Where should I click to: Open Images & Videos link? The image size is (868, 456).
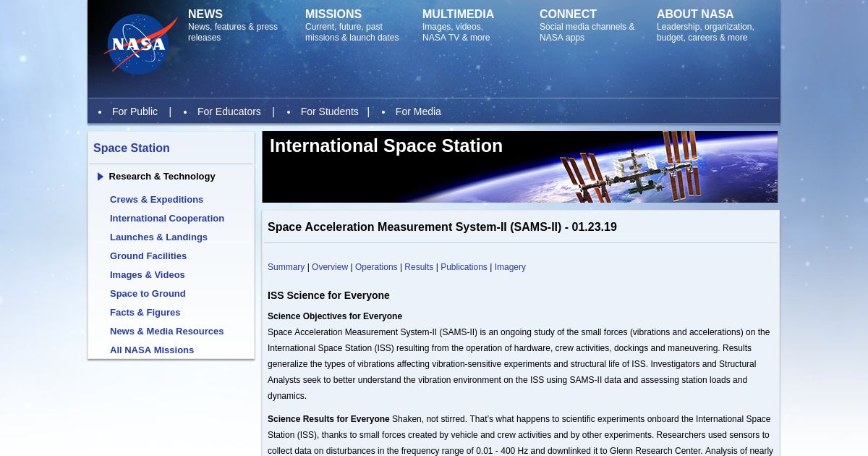tap(148, 275)
